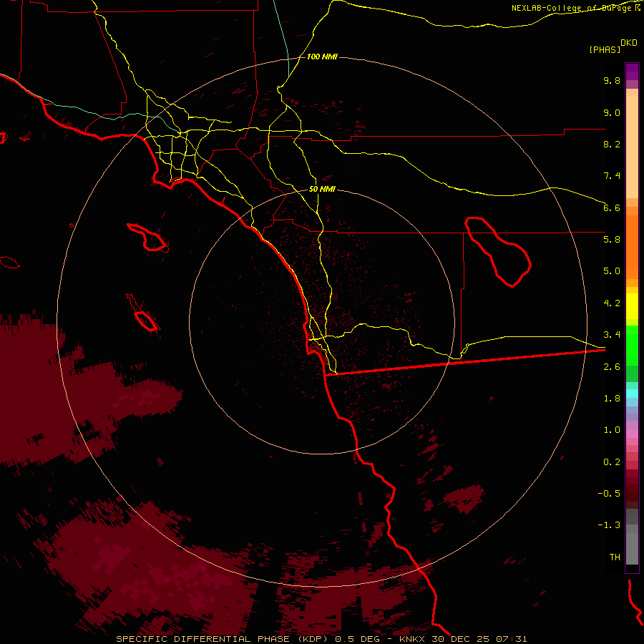Click the Santa Catalina Island outline
Image resolution: width=644 pixels, height=644 pixels.
(x=148, y=238)
